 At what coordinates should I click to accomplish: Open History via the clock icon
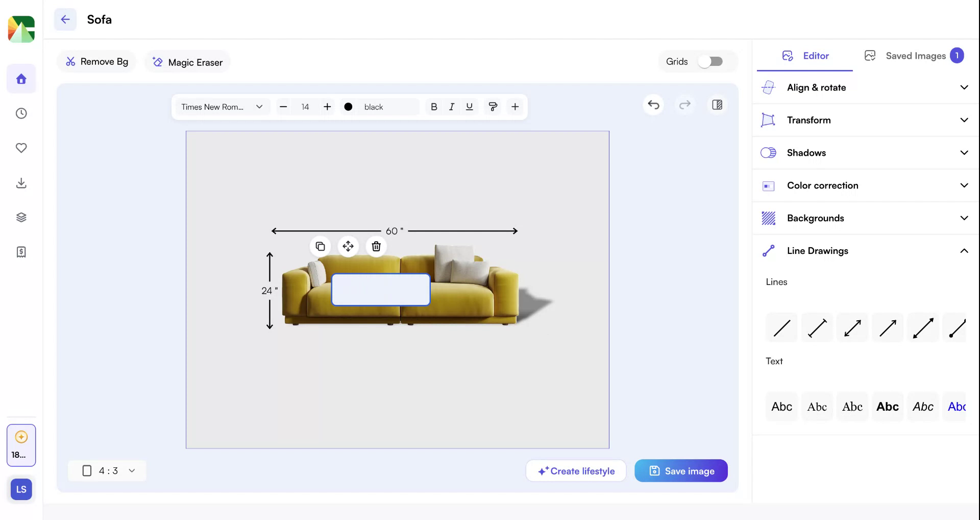click(21, 113)
